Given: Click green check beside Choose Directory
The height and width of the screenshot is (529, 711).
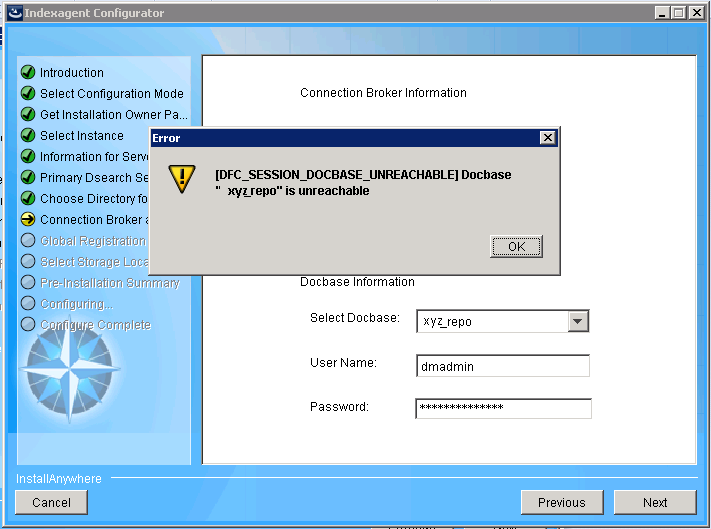Looking at the screenshot, I should (28, 198).
